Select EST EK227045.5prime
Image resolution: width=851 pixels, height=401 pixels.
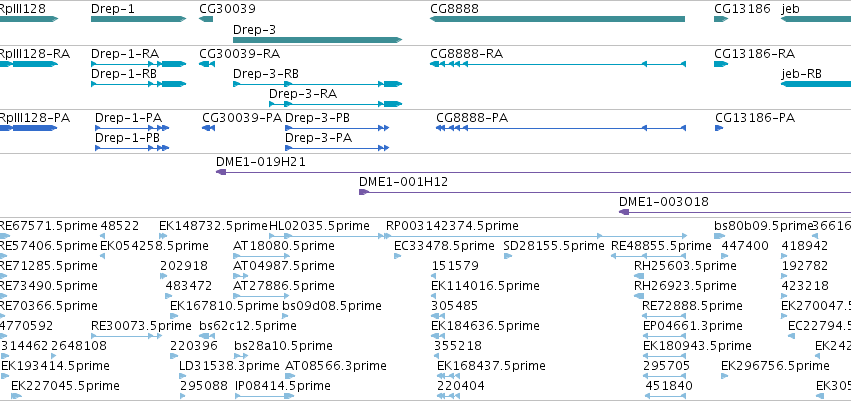[65, 386]
